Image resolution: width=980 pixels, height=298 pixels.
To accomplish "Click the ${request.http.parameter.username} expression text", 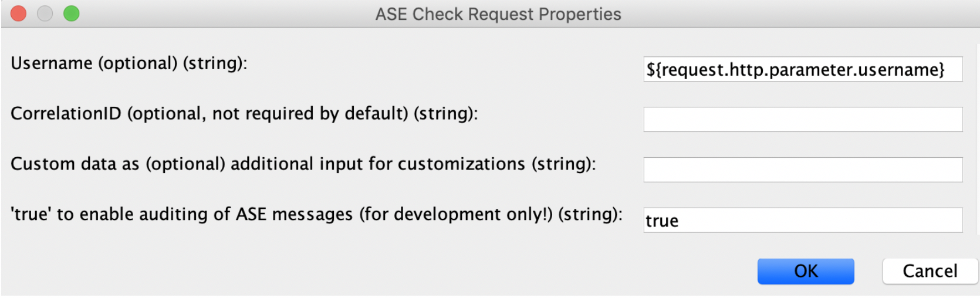I will point(795,70).
